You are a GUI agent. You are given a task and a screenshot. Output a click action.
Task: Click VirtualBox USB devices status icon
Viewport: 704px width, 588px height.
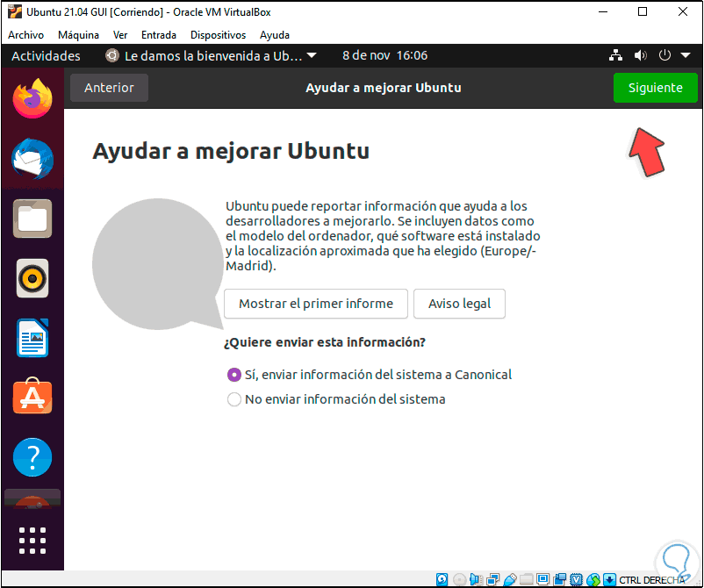click(x=510, y=579)
